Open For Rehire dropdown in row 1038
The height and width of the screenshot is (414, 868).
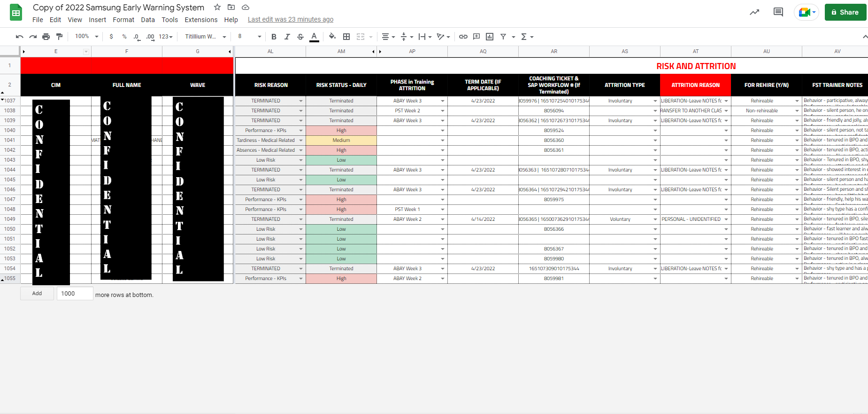click(x=797, y=111)
